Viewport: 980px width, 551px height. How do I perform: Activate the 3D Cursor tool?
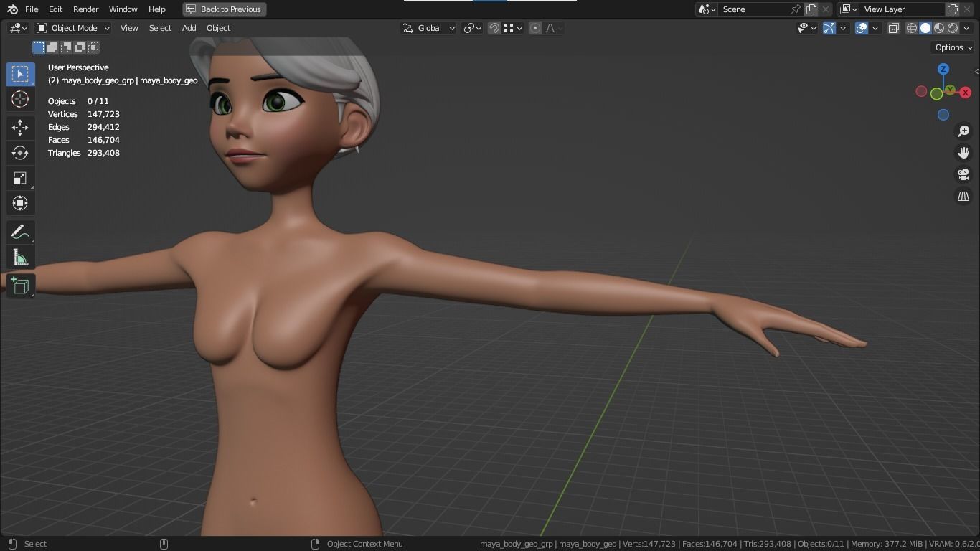click(x=20, y=99)
